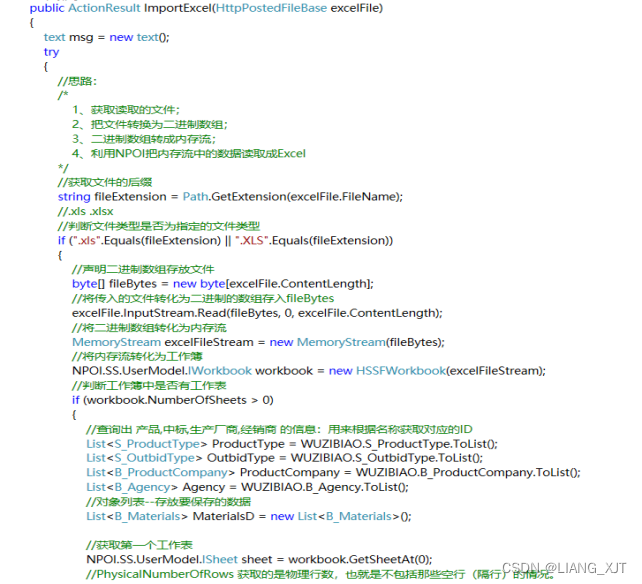Screen dimensions: 642x584
Task: Click the 'List<S_ProductType> ProductType' line
Action: 292,444
